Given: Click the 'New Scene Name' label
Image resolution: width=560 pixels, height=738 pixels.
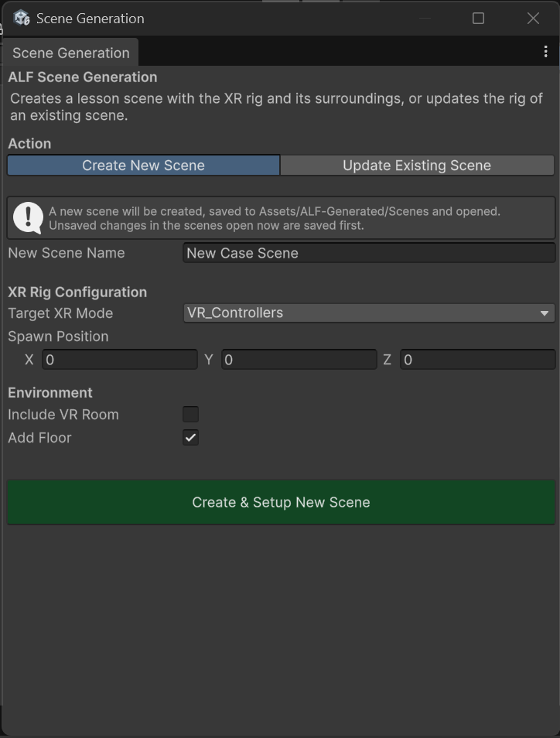Looking at the screenshot, I should point(67,253).
